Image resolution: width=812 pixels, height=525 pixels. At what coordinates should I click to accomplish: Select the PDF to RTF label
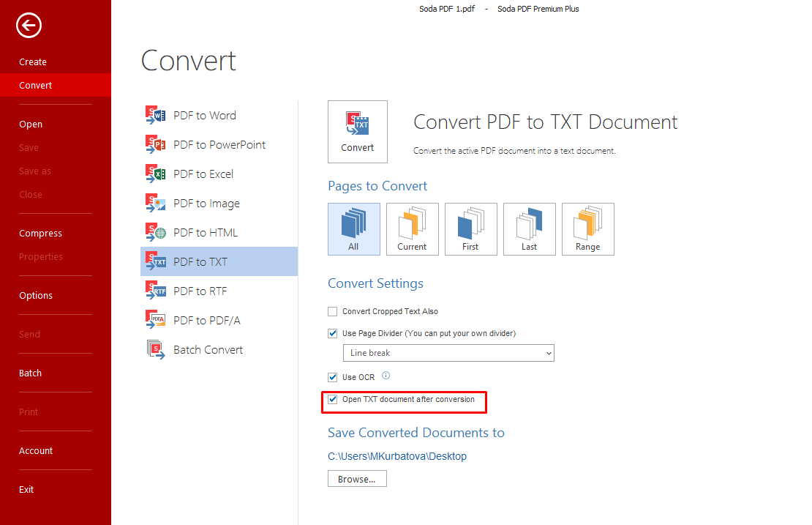click(x=200, y=291)
